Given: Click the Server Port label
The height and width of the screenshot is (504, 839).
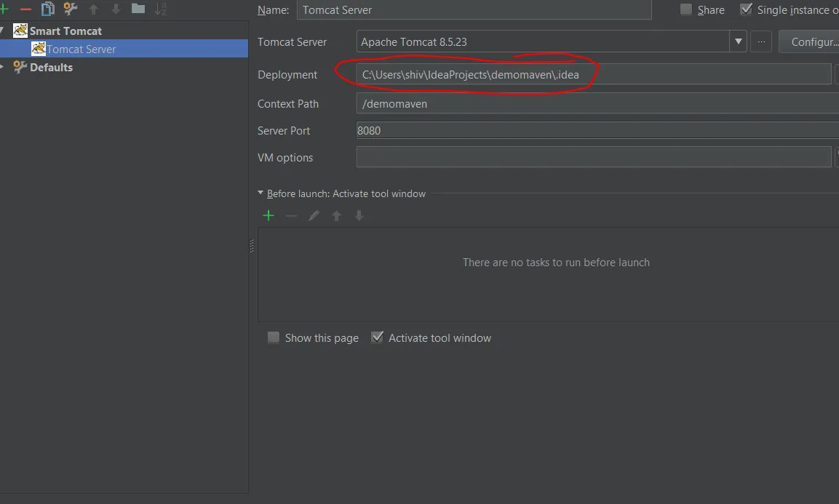Looking at the screenshot, I should 284,131.
